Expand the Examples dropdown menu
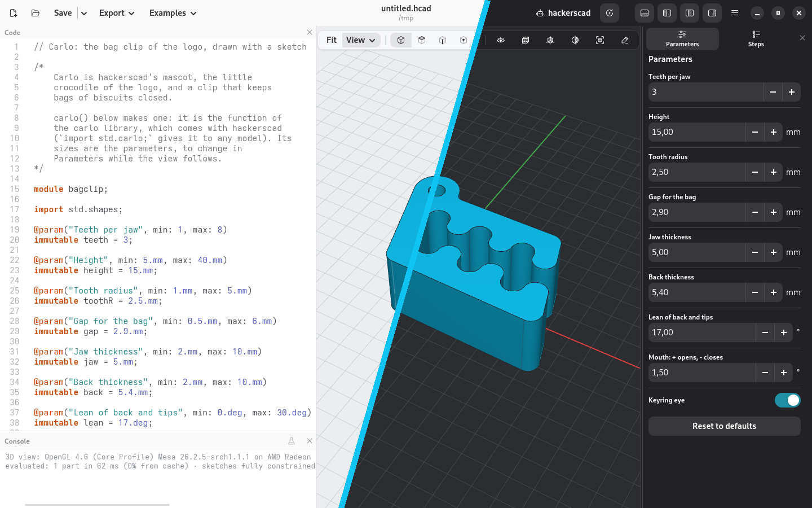The height and width of the screenshot is (508, 812). [173, 13]
